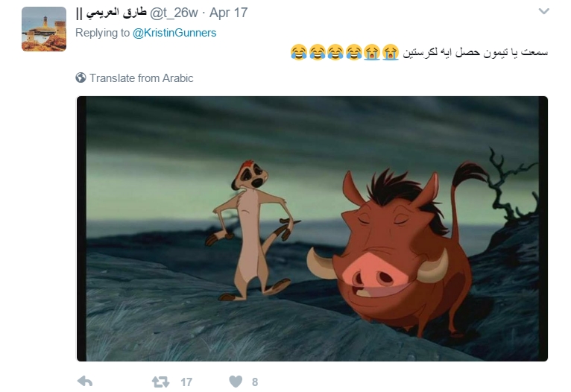
Task: Like the tweet with the heart icon
Action: 236,382
